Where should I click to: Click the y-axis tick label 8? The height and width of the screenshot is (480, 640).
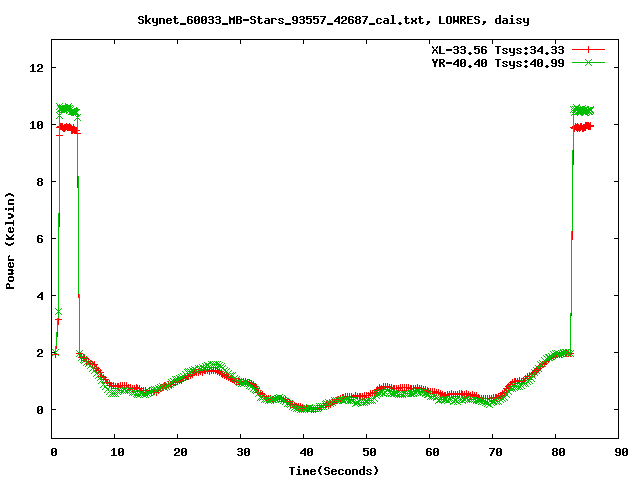point(40,182)
